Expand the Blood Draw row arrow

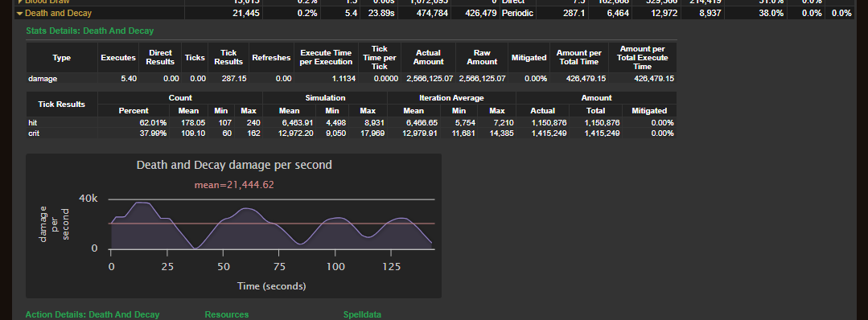(x=20, y=2)
